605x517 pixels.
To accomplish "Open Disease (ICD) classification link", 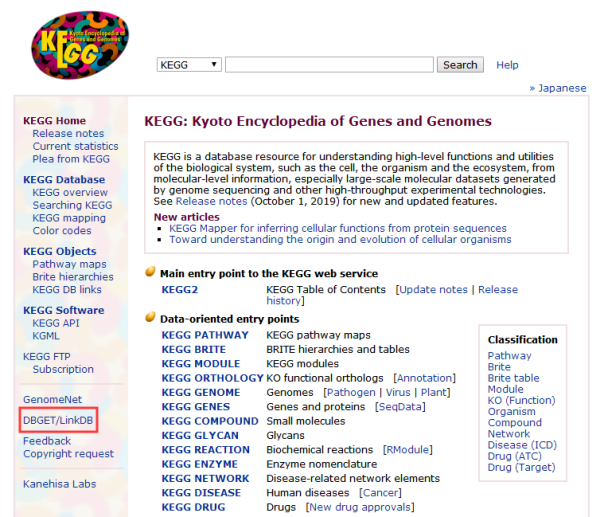I will tap(522, 445).
